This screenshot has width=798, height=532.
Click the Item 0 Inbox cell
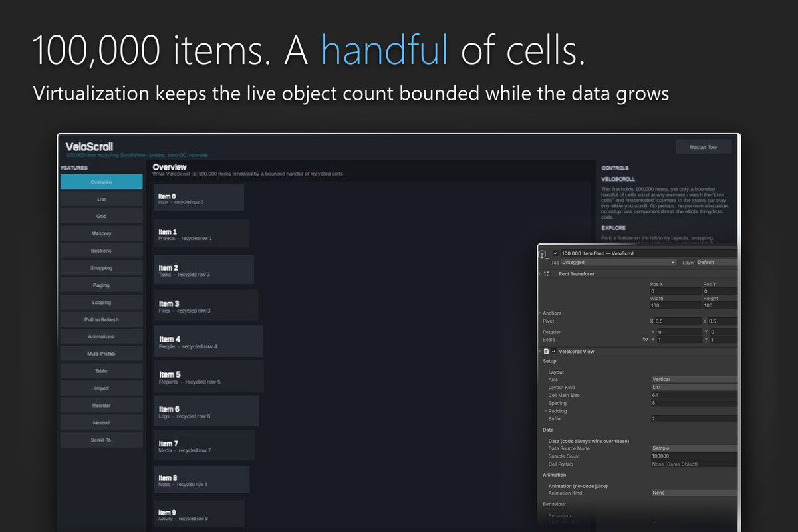(x=199, y=198)
